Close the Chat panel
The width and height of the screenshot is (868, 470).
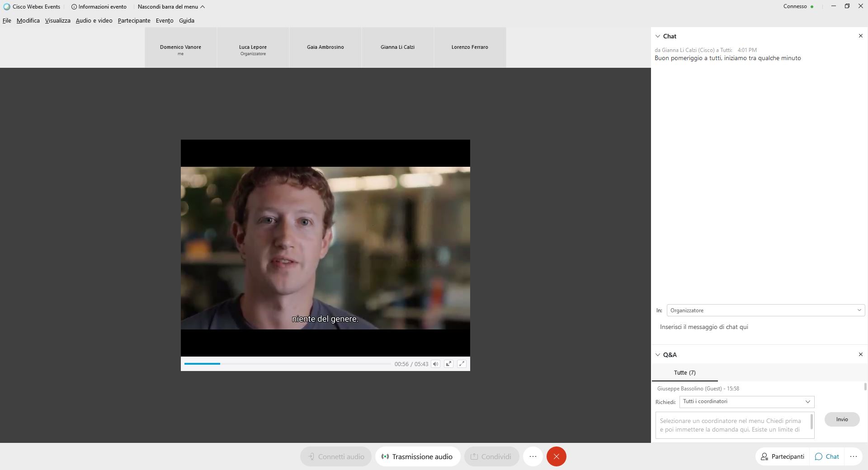click(x=860, y=36)
